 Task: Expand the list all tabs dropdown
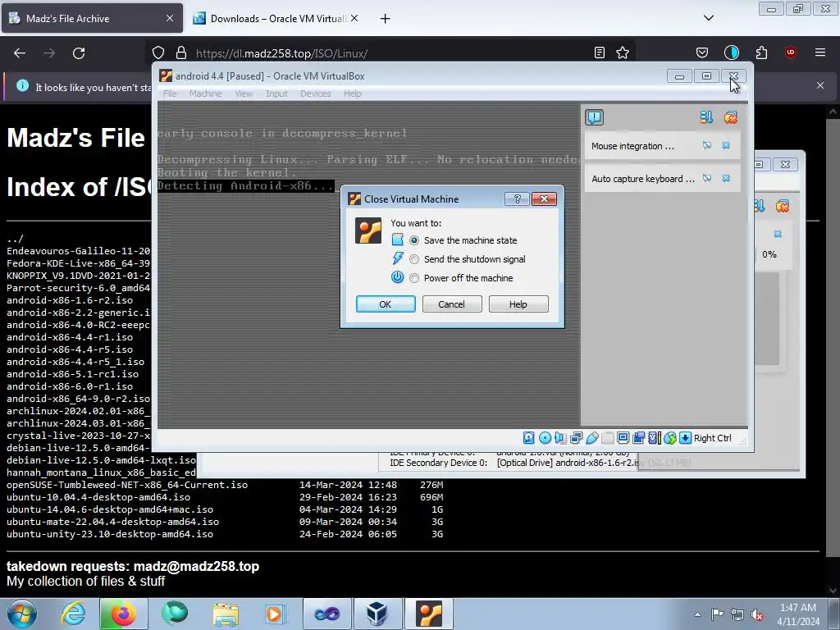(708, 18)
